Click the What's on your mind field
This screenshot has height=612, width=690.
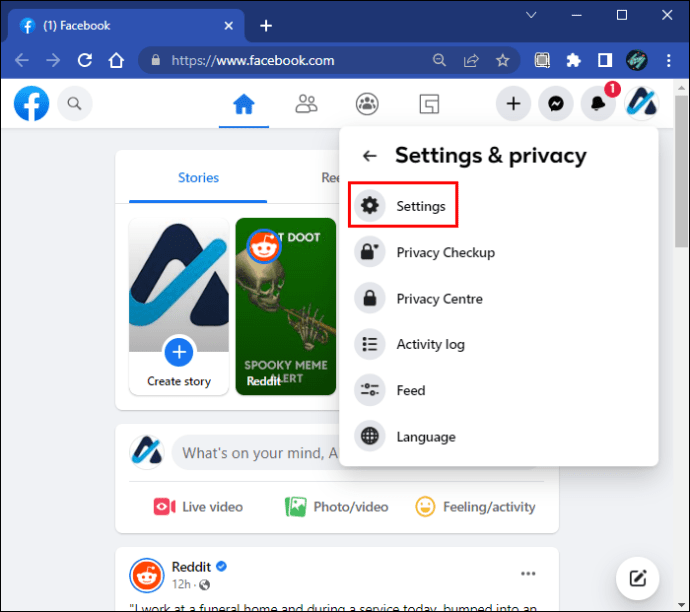(260, 453)
